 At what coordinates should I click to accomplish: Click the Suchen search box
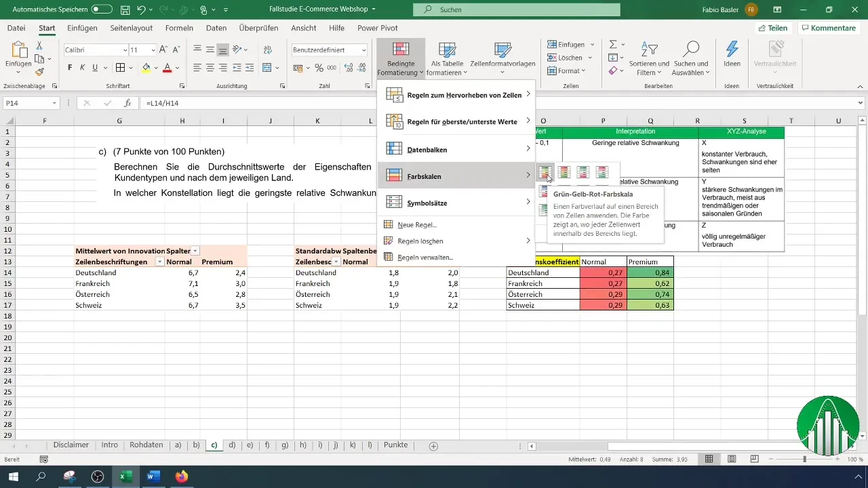pyautogui.click(x=517, y=10)
